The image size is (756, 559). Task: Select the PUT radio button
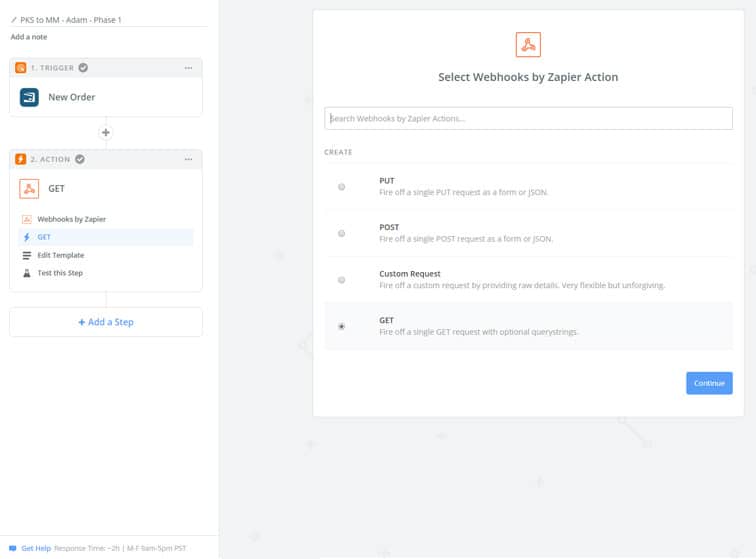pyautogui.click(x=342, y=187)
